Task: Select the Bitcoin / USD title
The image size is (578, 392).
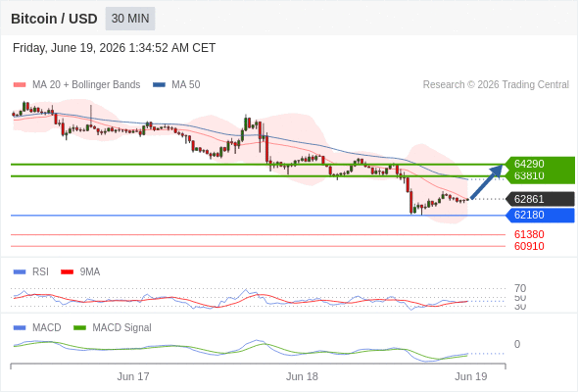Action: 54,19
